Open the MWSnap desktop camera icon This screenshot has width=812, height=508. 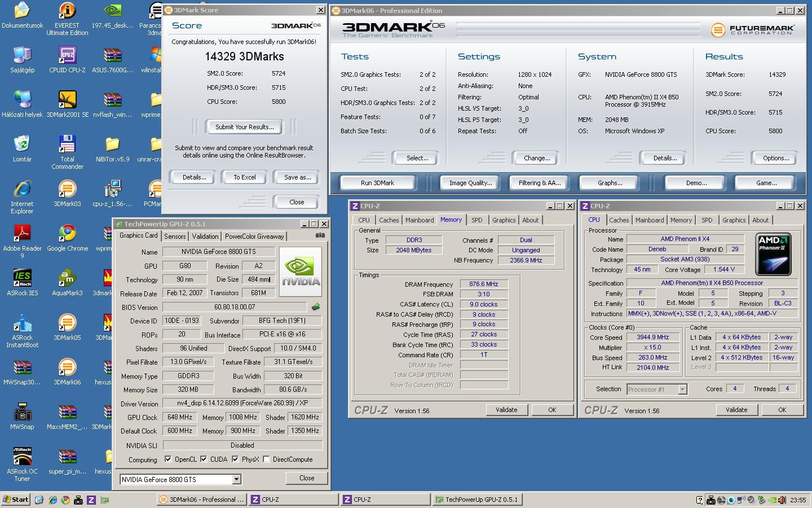(x=22, y=417)
